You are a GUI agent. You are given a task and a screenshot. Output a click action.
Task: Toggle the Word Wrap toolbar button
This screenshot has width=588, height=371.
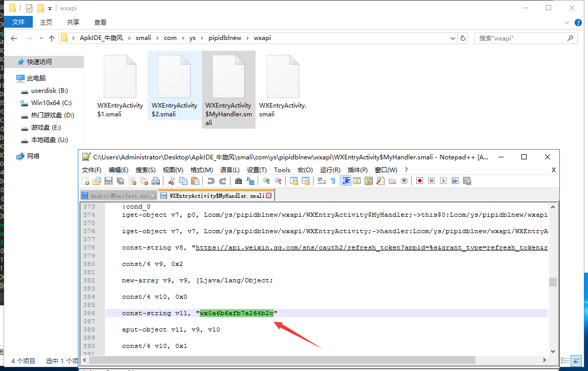coord(321,181)
